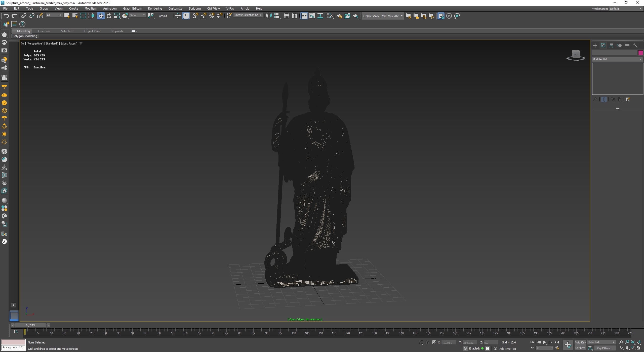Click the V-Ray logo icon in left toolbar
The height and width of the screenshot is (352, 644).
click(4, 241)
